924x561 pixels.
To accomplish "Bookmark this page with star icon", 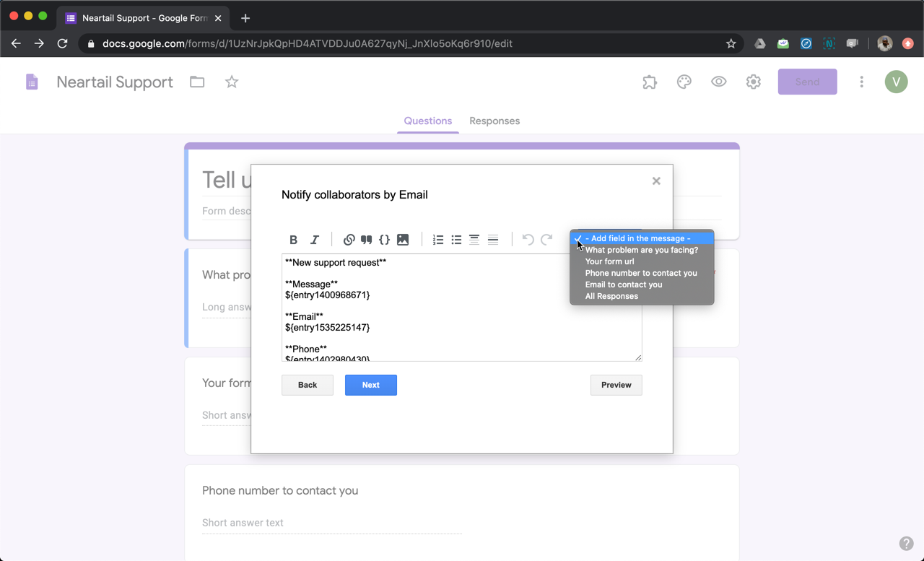I will [731, 43].
